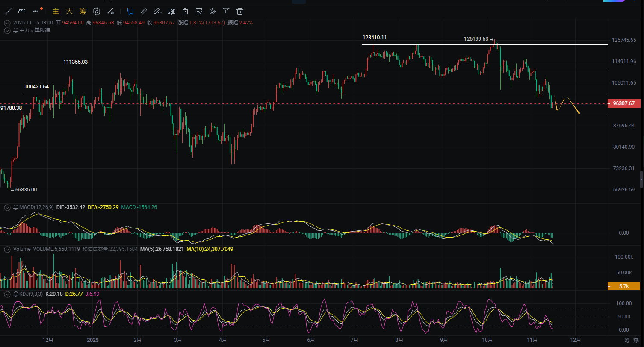This screenshot has width=644, height=347.
Task: Collapse the MACD indicator panel
Action: click(7, 207)
